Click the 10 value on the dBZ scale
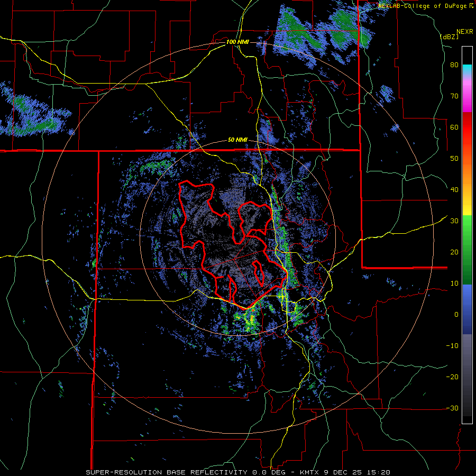The image size is (476, 476). 454,283
